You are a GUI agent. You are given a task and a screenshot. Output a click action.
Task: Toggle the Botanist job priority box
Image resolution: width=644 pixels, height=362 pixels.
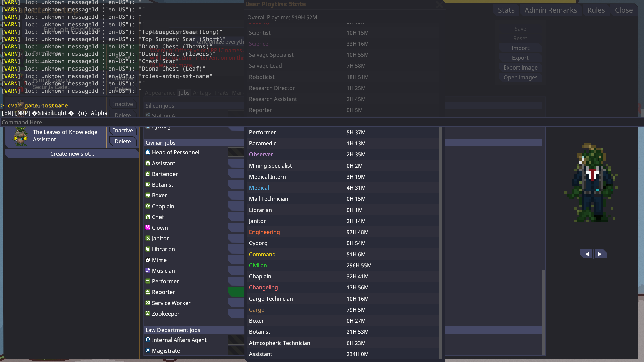tap(236, 185)
